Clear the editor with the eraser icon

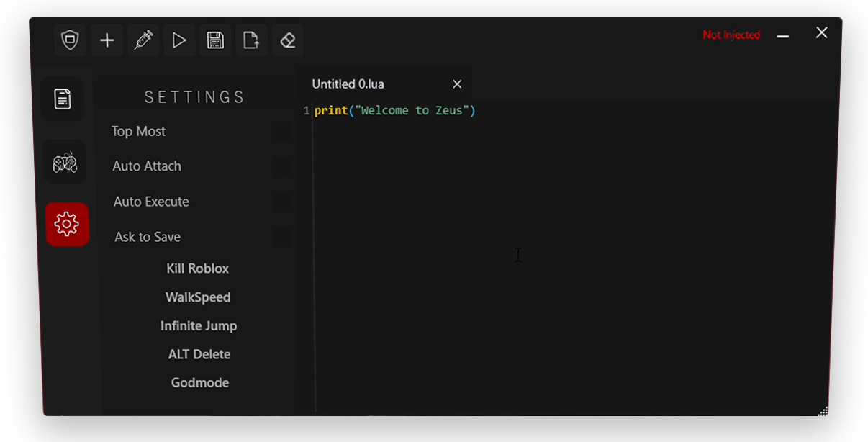coord(288,40)
